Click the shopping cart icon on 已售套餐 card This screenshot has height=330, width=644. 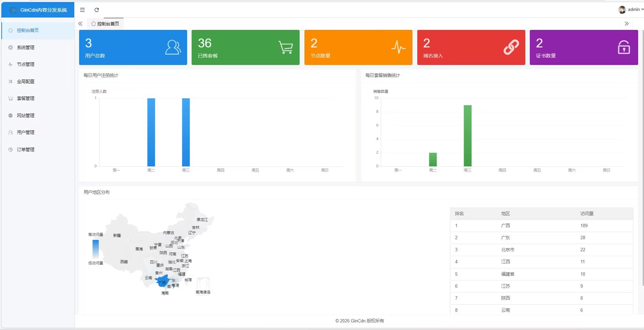pos(286,47)
